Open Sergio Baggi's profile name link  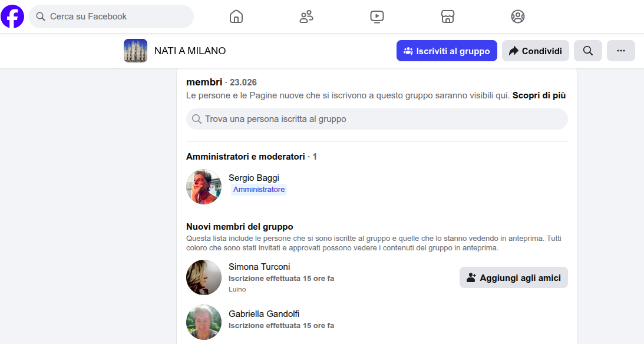[254, 178]
